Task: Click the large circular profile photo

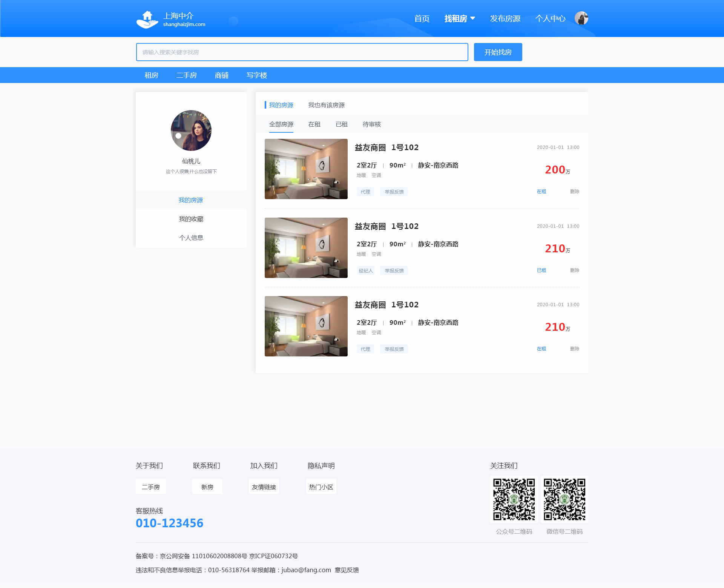Action: [191, 130]
